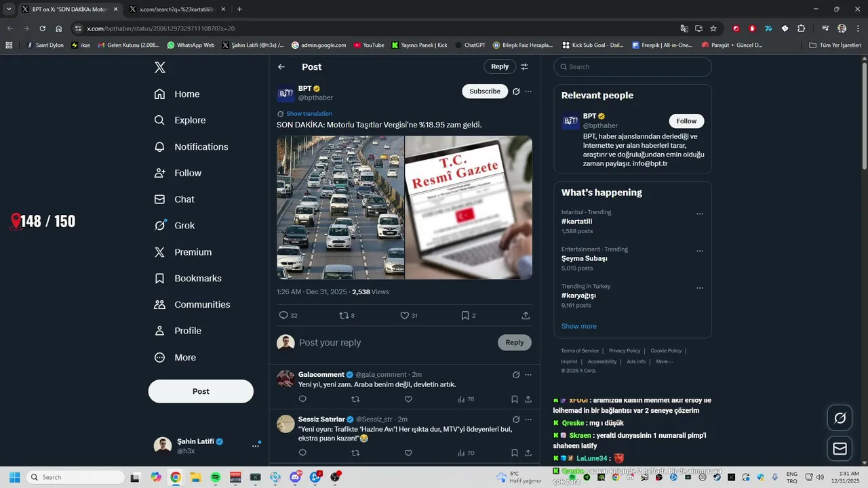Click the big Post button in sidebar
This screenshot has height=488, width=868.
[x=201, y=391]
